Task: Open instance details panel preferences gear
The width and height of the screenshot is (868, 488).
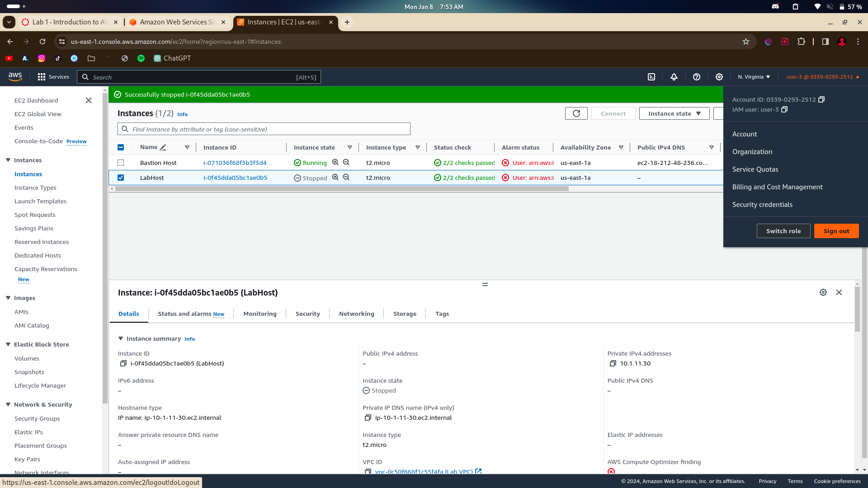Action: [823, 292]
